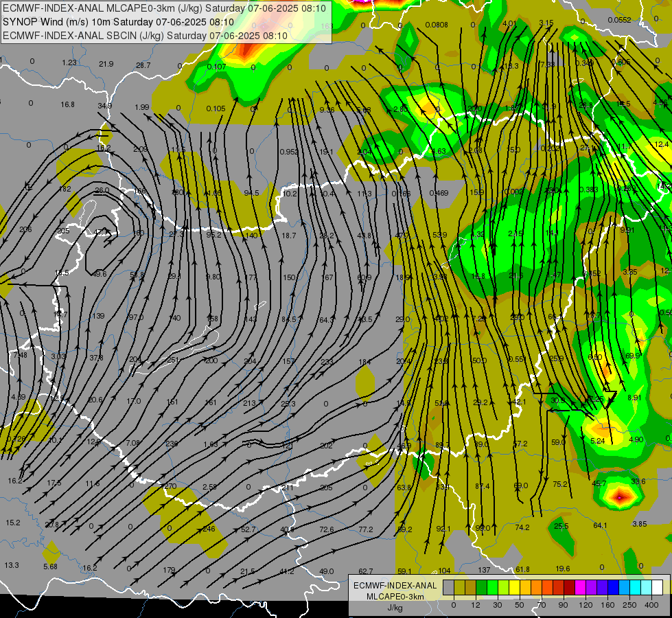Screen dimensions: 672x618
Task: Click the SYNOP Wind 10m header line
Action: coord(118,22)
